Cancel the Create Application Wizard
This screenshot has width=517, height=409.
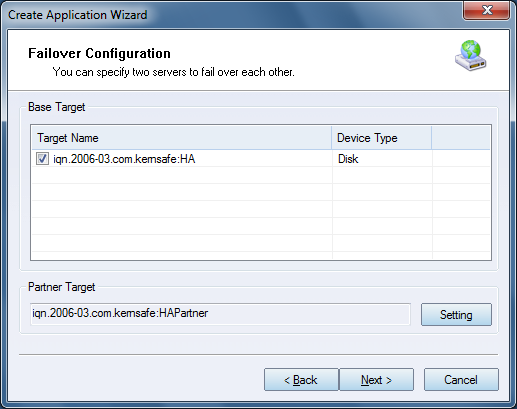tap(461, 379)
